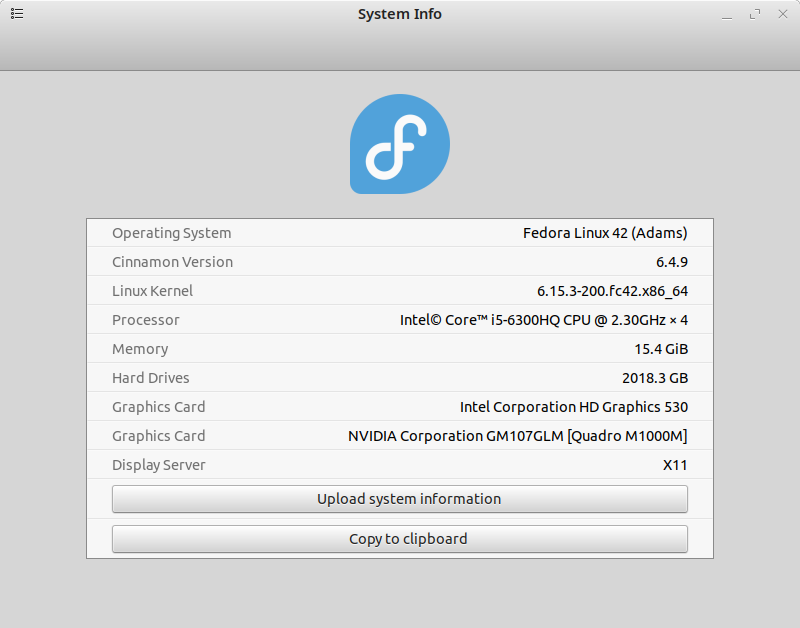Select the Hard Drives label

click(151, 378)
